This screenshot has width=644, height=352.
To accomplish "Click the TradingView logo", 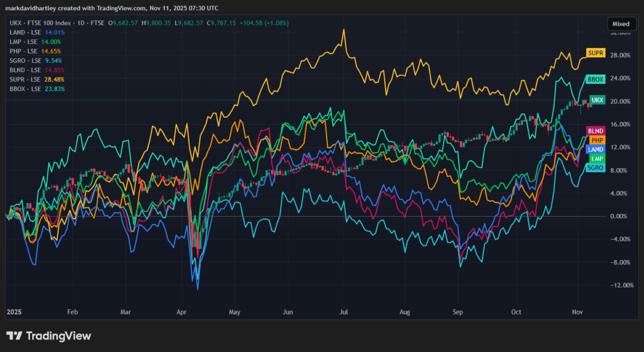I will (x=48, y=335).
